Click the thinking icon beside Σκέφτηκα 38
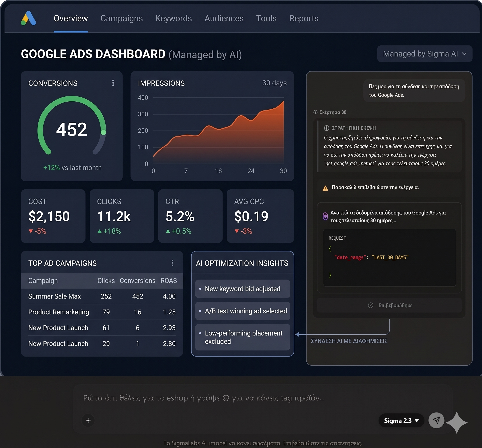This screenshot has width=482, height=448. [315, 112]
